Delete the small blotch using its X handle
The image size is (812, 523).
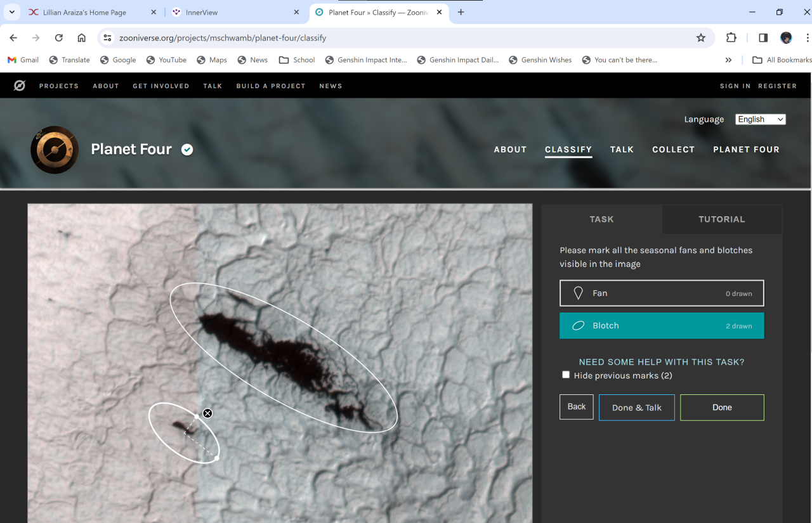(x=207, y=413)
